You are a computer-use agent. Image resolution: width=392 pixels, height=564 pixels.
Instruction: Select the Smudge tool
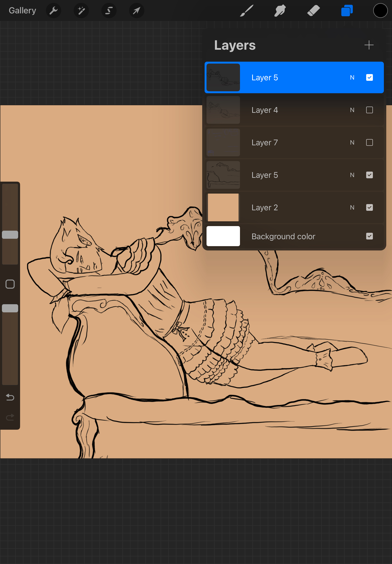(280, 11)
